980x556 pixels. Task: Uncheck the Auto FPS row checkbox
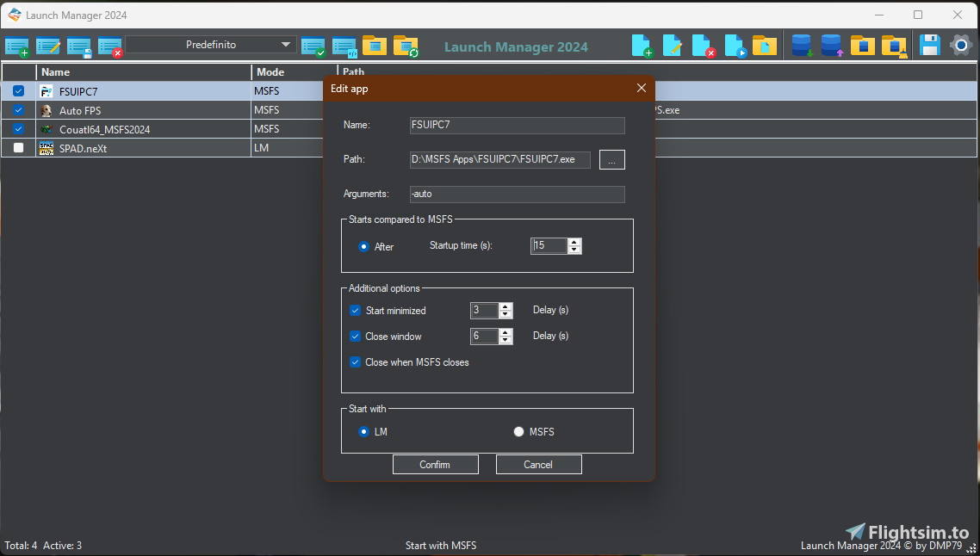click(x=19, y=110)
